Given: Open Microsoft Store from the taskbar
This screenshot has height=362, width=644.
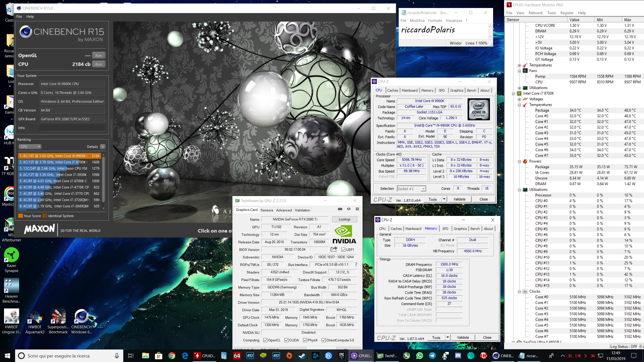Looking at the screenshot, I should coord(159,356).
